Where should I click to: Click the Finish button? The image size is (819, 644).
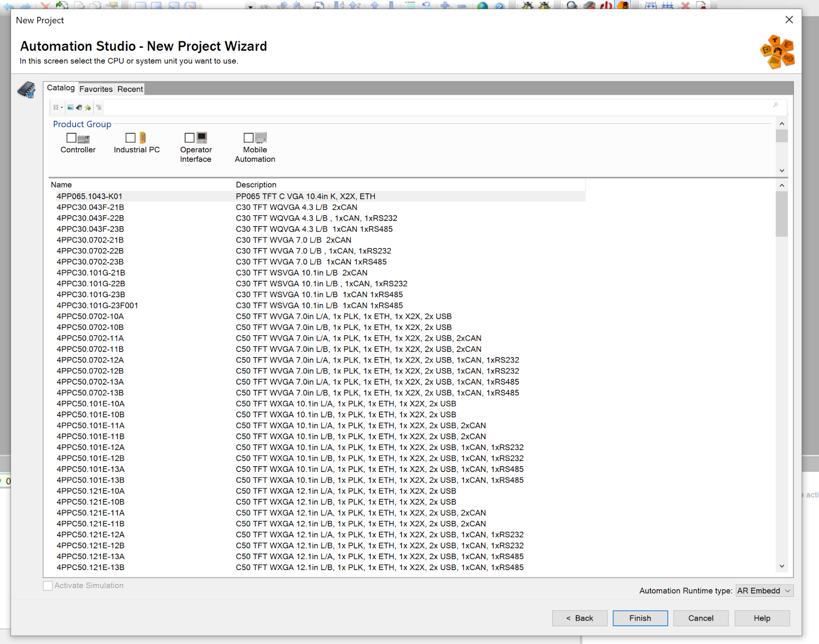[640, 618]
